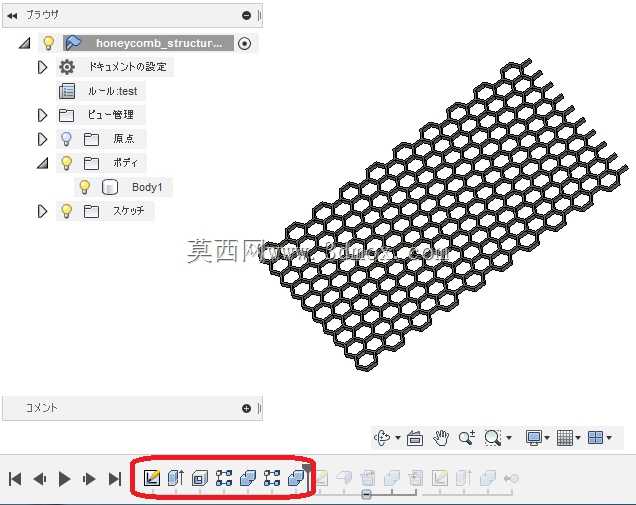Image resolution: width=636 pixels, height=505 pixels.
Task: Open the Viewports dropdown arrow
Action: (x=609, y=438)
